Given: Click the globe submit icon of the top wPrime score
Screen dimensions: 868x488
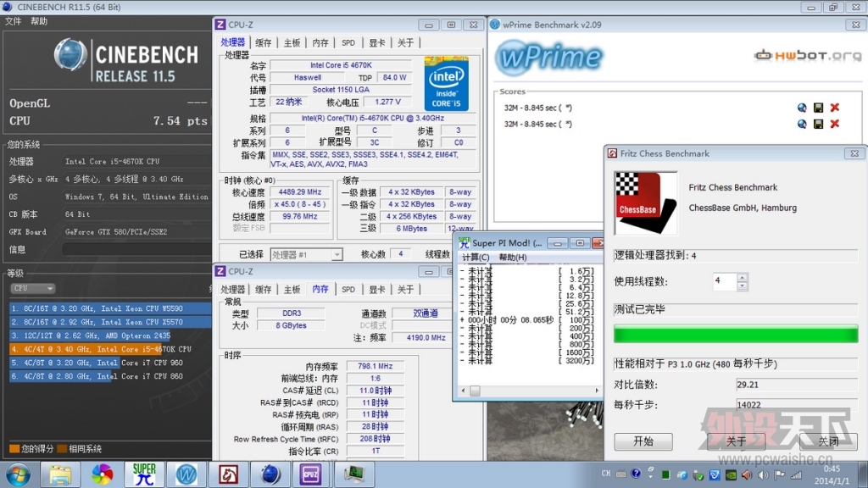Looking at the screenshot, I should pos(802,108).
